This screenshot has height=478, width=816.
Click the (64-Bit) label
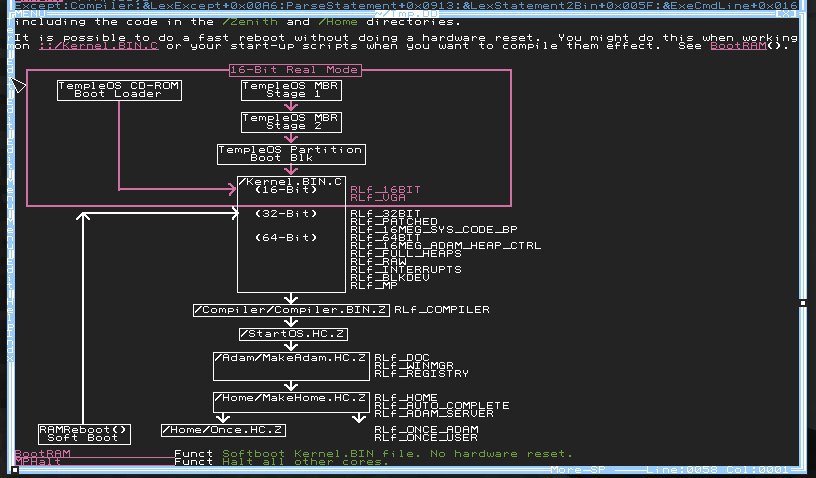(286, 238)
